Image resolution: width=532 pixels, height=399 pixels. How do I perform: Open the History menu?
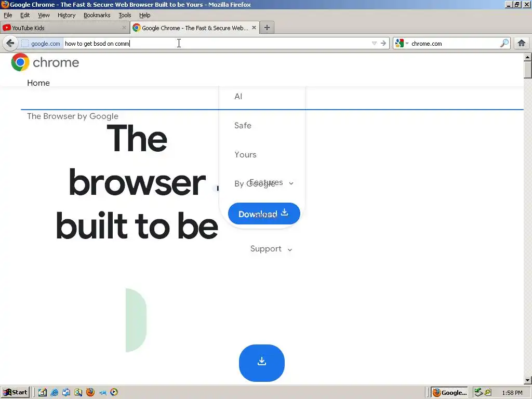(x=66, y=15)
